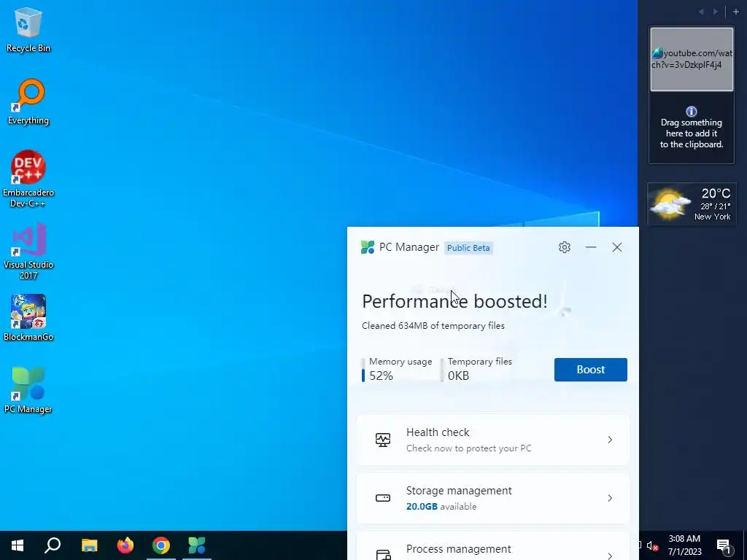The width and height of the screenshot is (747, 560).
Task: Close the PC Manager window
Action: click(617, 247)
